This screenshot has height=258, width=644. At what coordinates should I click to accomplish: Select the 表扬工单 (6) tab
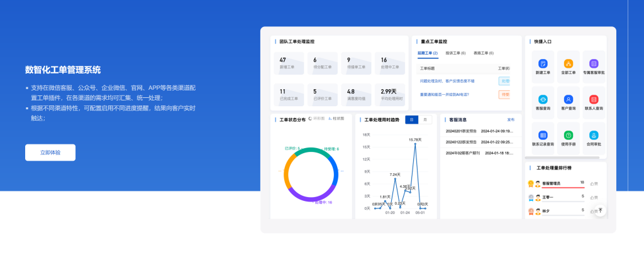pyautogui.click(x=484, y=53)
